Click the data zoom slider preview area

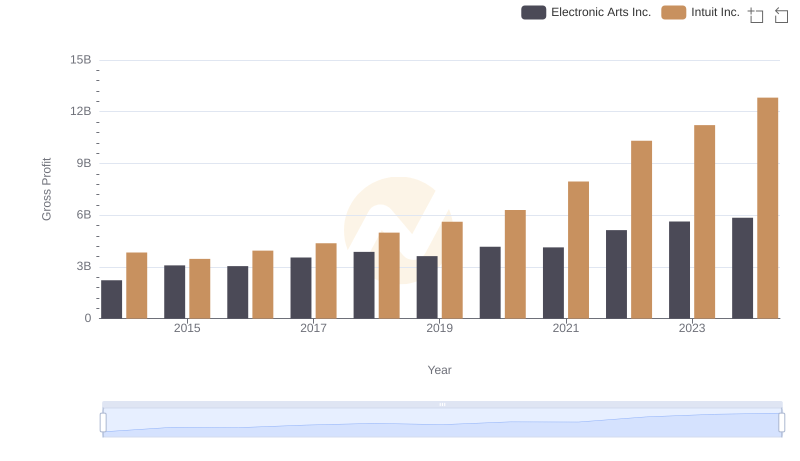pos(442,423)
